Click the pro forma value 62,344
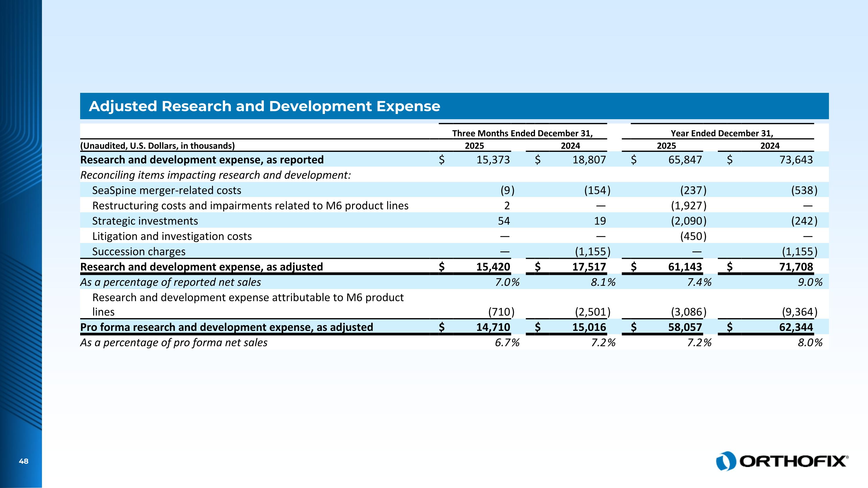The image size is (868, 488). click(796, 327)
